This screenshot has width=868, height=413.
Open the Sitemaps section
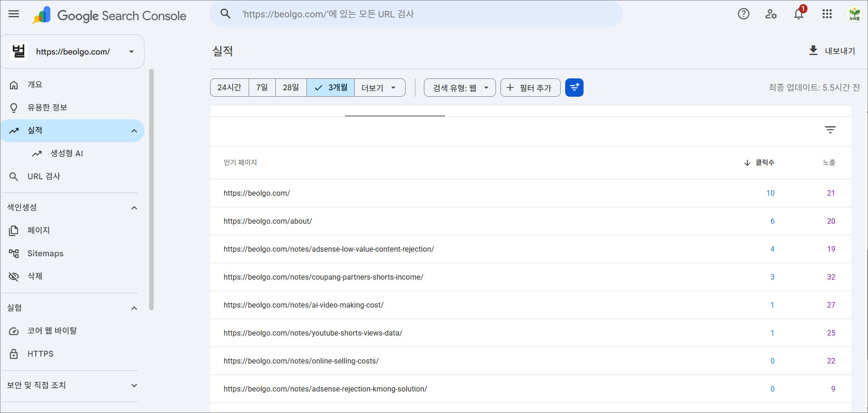tap(72, 253)
